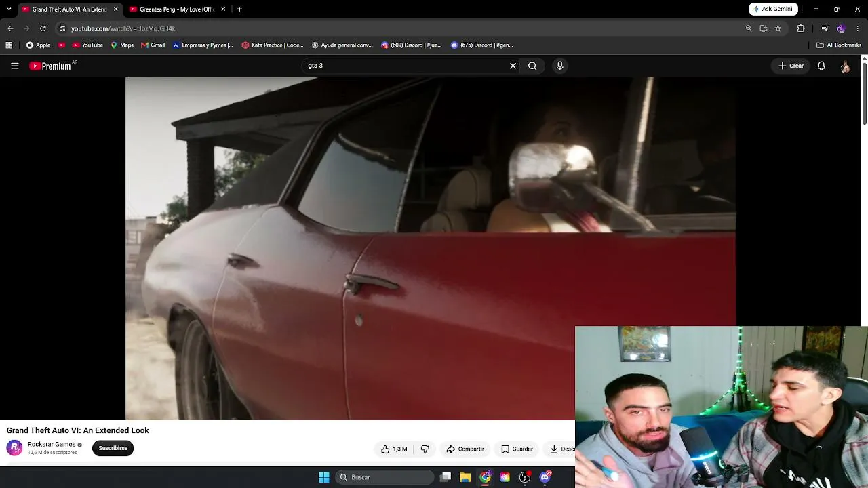Click install app icon in address bar
This screenshot has width=868, height=488.
click(764, 28)
